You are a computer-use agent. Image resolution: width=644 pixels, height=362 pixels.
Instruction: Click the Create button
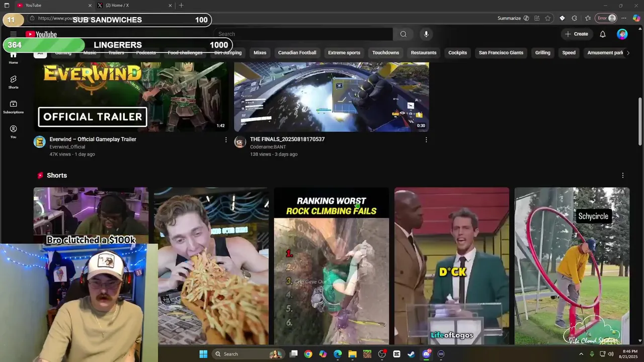point(577,34)
